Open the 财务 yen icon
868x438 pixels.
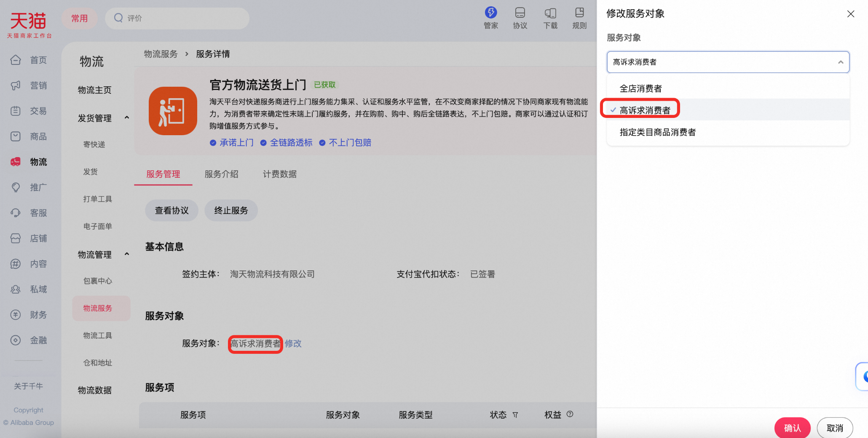(16, 315)
